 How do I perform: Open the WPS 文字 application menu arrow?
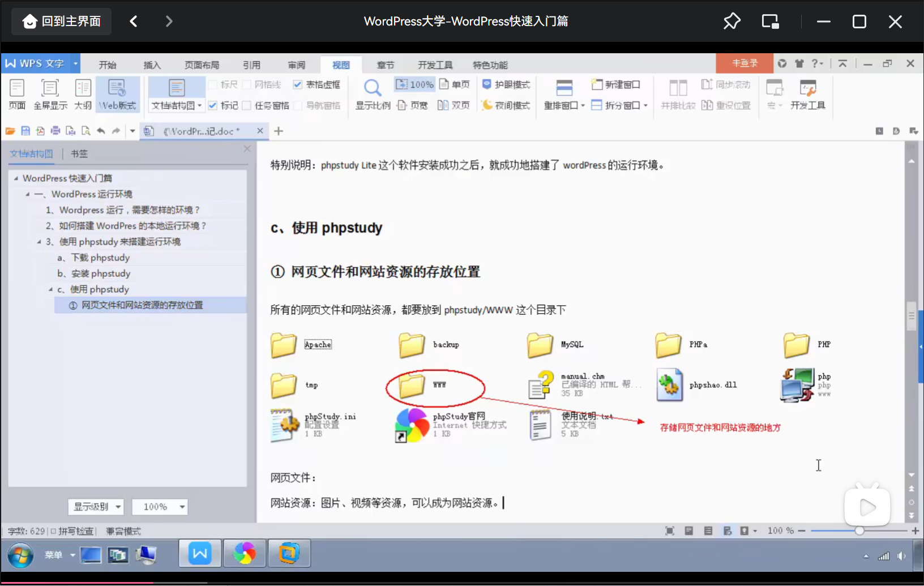click(75, 63)
